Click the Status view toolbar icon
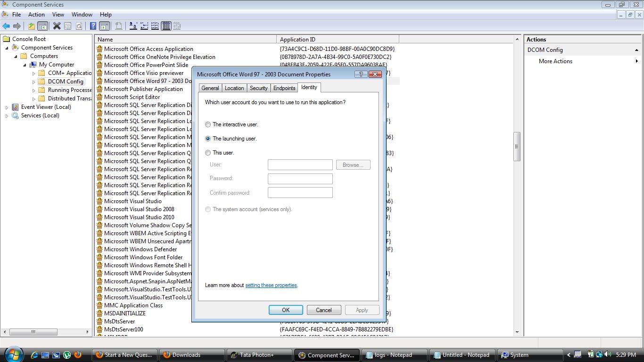This screenshot has width=644, height=362. (177, 26)
